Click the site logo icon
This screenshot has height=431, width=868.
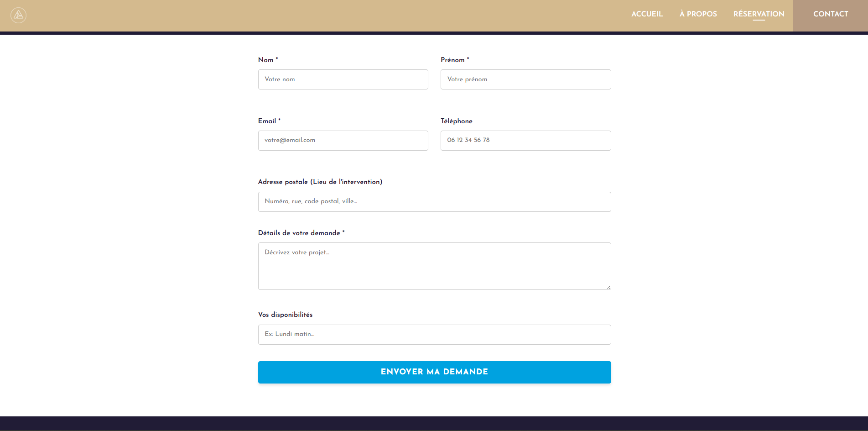tap(18, 15)
